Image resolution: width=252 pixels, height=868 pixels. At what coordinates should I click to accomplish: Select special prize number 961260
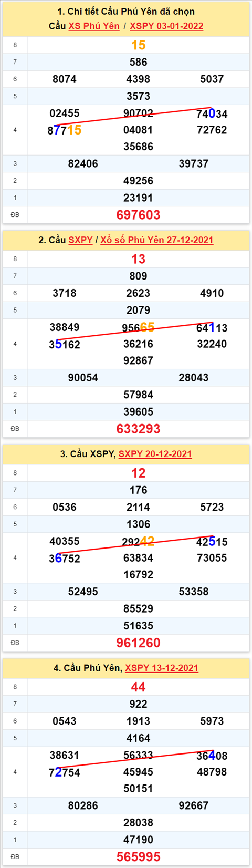click(x=138, y=643)
